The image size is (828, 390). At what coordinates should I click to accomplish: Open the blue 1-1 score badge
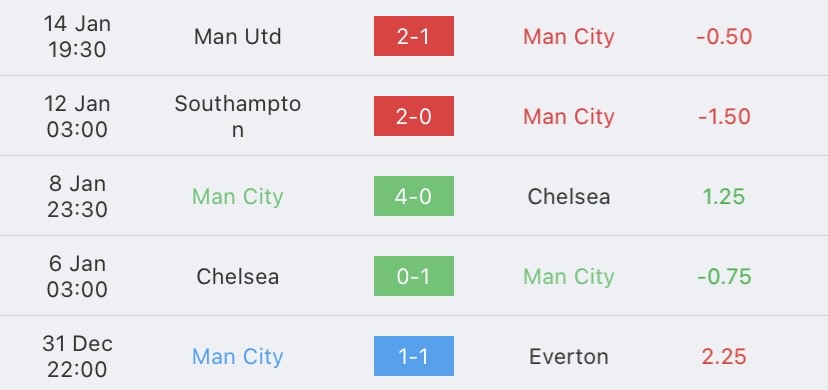tap(413, 356)
